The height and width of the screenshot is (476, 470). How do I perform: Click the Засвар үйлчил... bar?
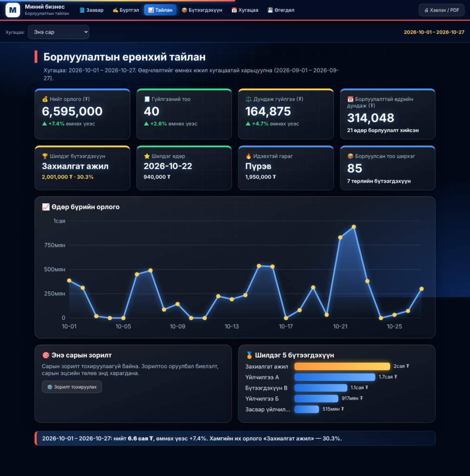click(307, 409)
